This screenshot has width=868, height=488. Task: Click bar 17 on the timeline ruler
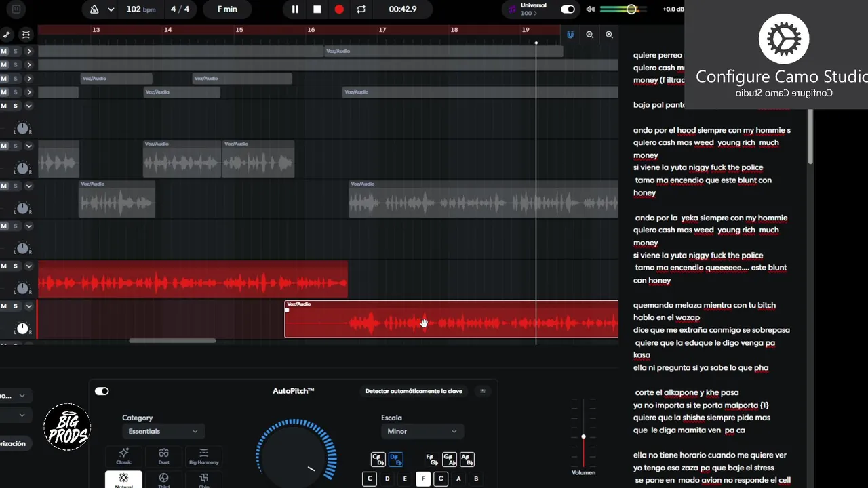pos(382,30)
